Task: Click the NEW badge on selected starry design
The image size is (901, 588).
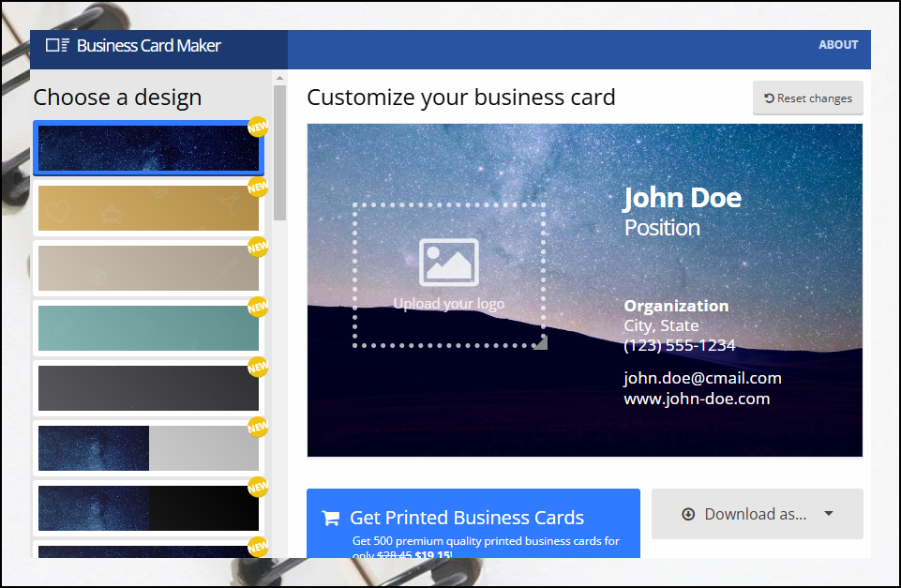Action: (x=258, y=127)
